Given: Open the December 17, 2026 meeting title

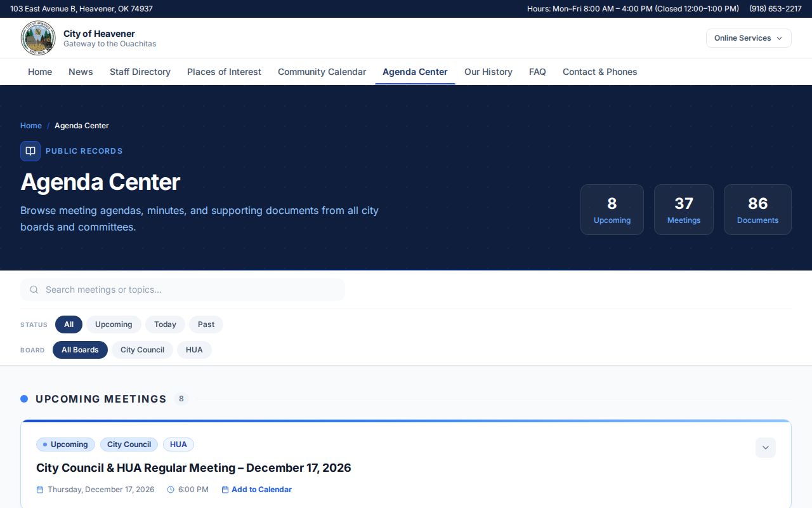Looking at the screenshot, I should 193,468.
